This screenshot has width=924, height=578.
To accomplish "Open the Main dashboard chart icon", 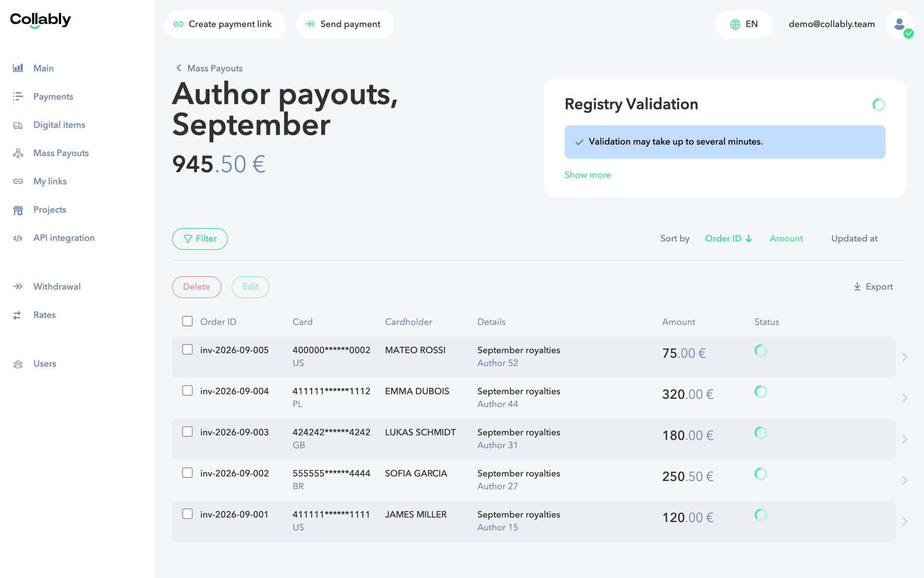I will (18, 68).
